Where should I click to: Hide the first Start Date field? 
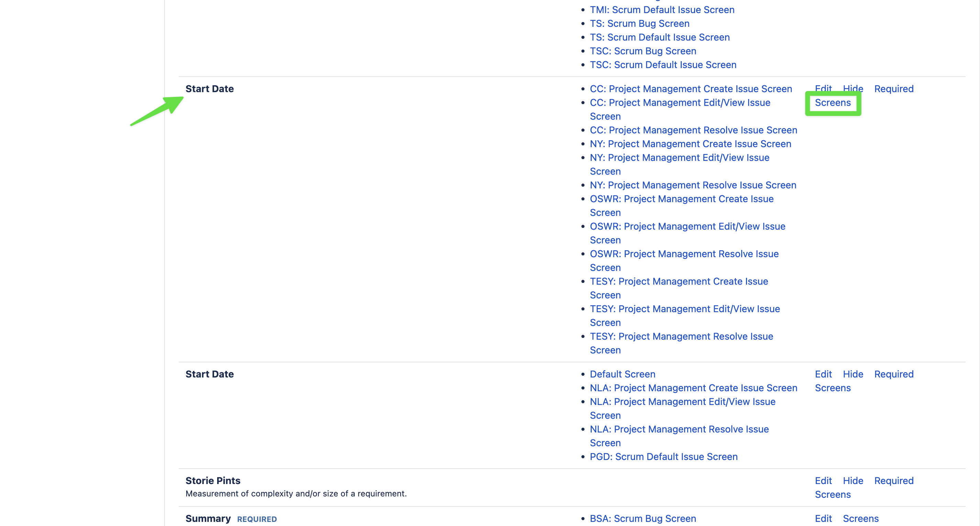click(853, 88)
